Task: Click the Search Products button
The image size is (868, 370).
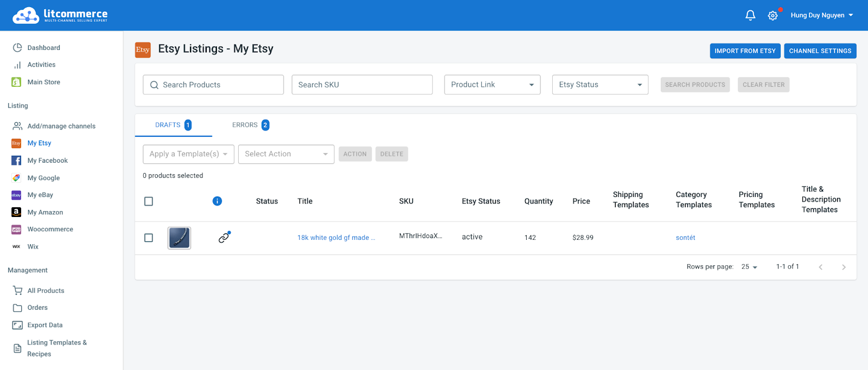Action: pos(695,85)
